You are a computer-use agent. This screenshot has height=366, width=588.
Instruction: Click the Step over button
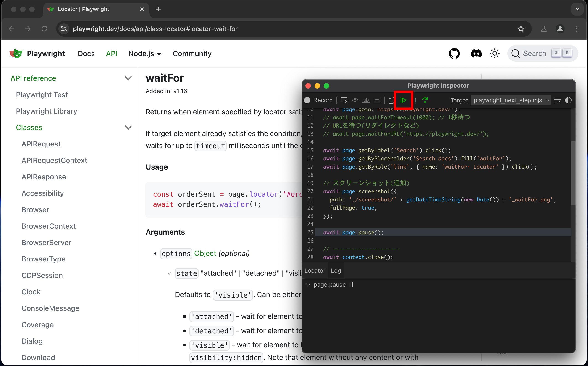pyautogui.click(x=425, y=100)
